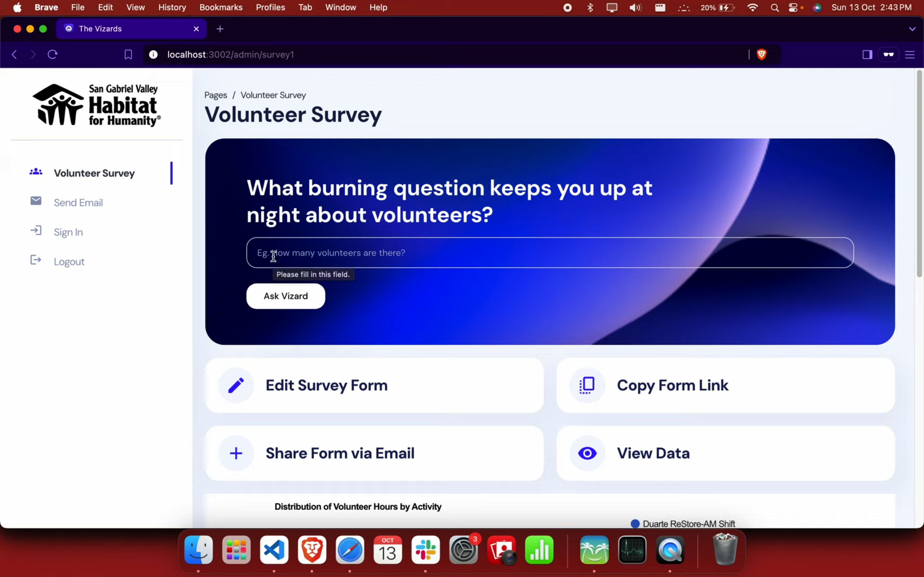The height and width of the screenshot is (577, 924).
Task: Reload the page with the refresh icon
Action: point(53,54)
